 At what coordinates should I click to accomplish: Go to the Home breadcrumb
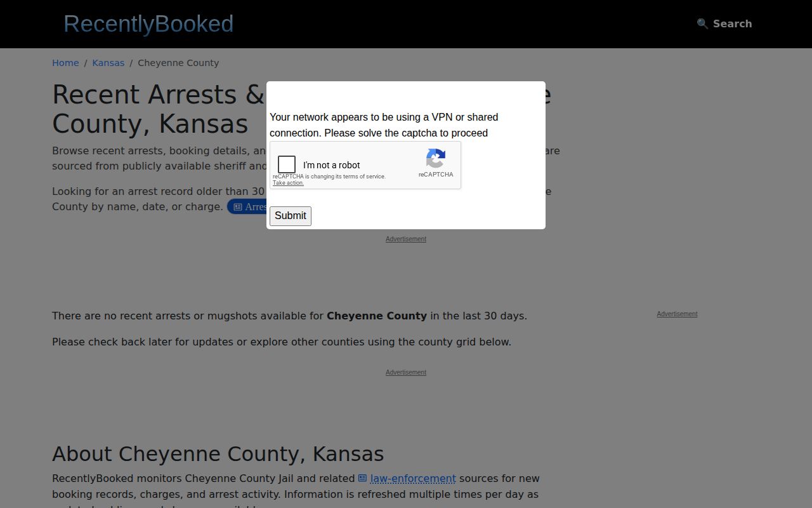pos(65,63)
